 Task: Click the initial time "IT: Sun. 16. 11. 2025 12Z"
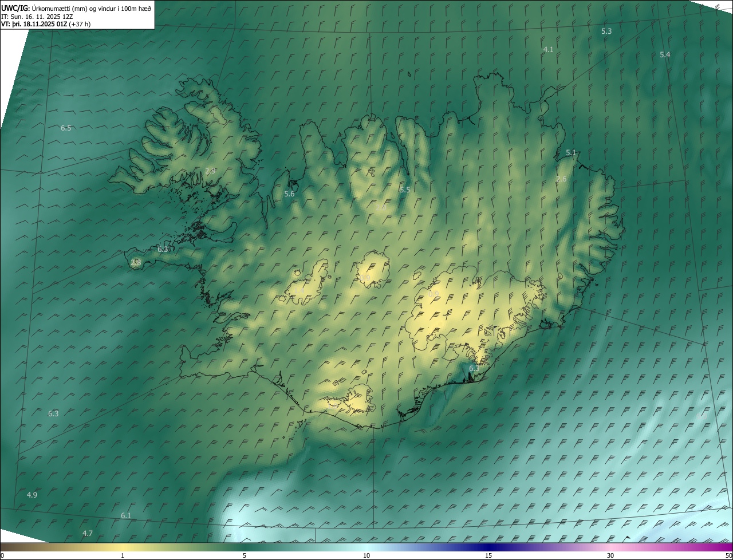37,16
